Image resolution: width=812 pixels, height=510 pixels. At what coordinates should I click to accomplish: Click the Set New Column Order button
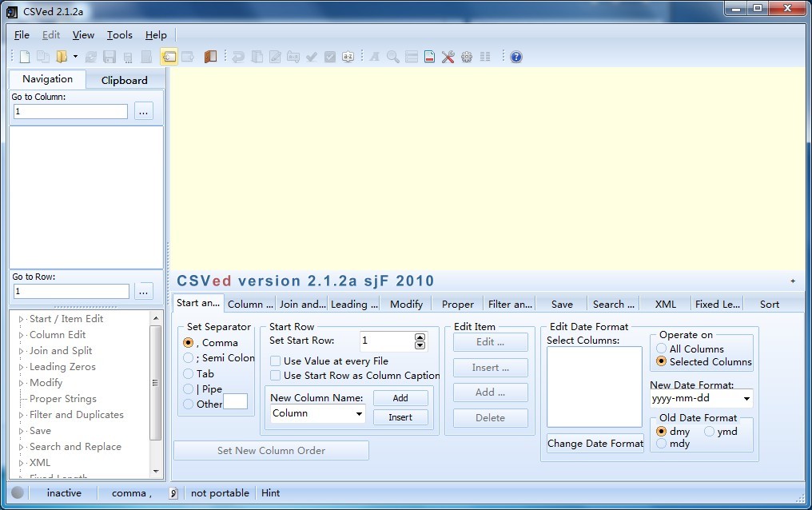click(x=271, y=451)
